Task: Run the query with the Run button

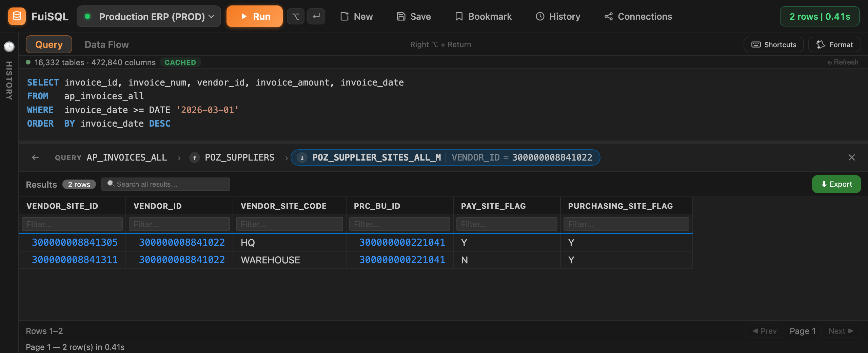Action: (x=255, y=16)
